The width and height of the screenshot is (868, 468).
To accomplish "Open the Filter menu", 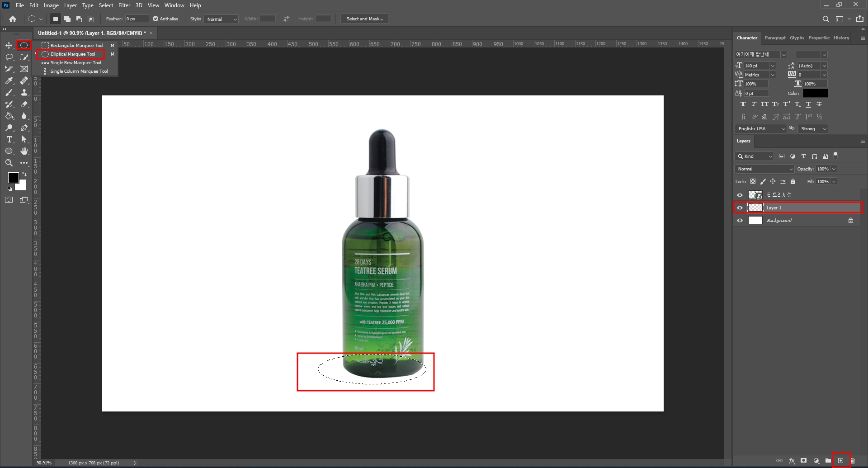I will coord(124,5).
